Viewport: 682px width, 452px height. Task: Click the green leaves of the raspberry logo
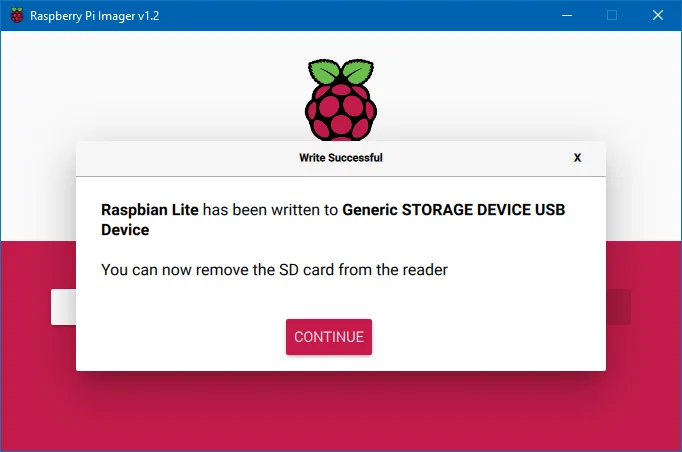341,74
